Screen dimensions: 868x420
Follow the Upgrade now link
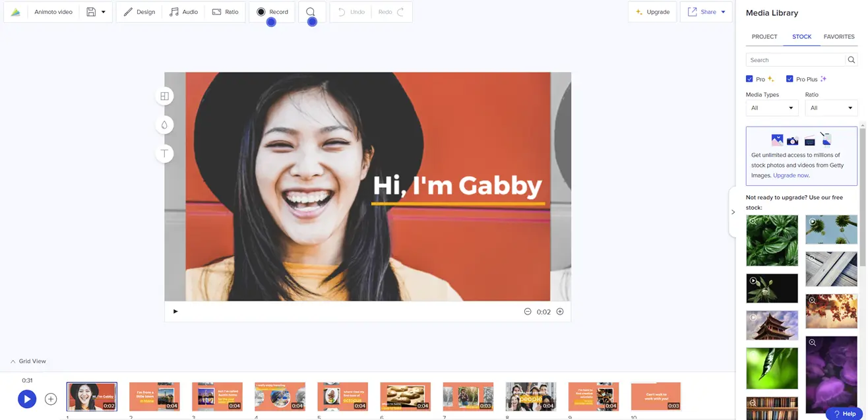pyautogui.click(x=791, y=175)
